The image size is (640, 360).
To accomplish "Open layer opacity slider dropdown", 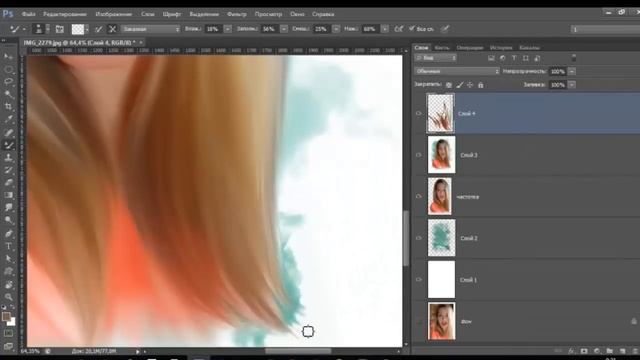I will 572,71.
